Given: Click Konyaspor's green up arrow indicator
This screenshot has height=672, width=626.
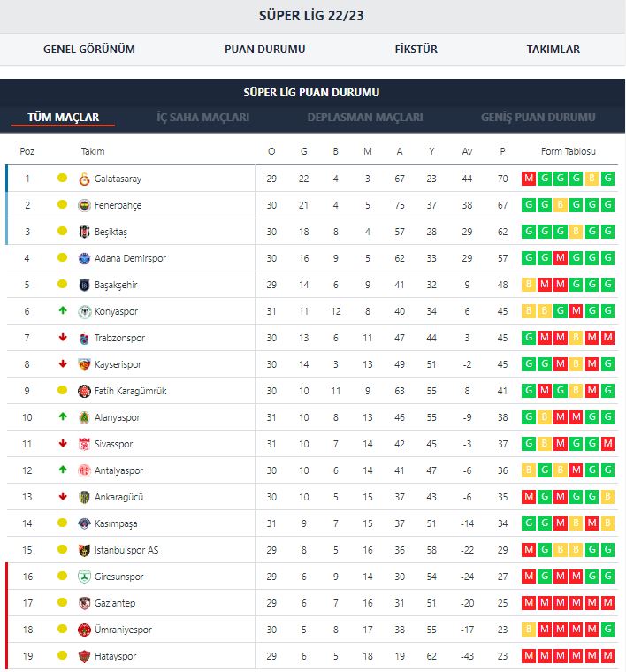Looking at the screenshot, I should (x=63, y=311).
